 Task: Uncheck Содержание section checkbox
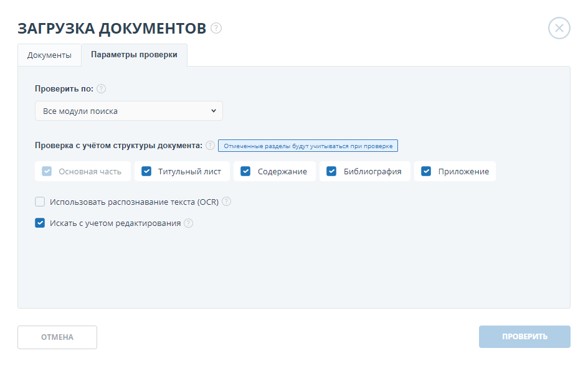pos(245,172)
